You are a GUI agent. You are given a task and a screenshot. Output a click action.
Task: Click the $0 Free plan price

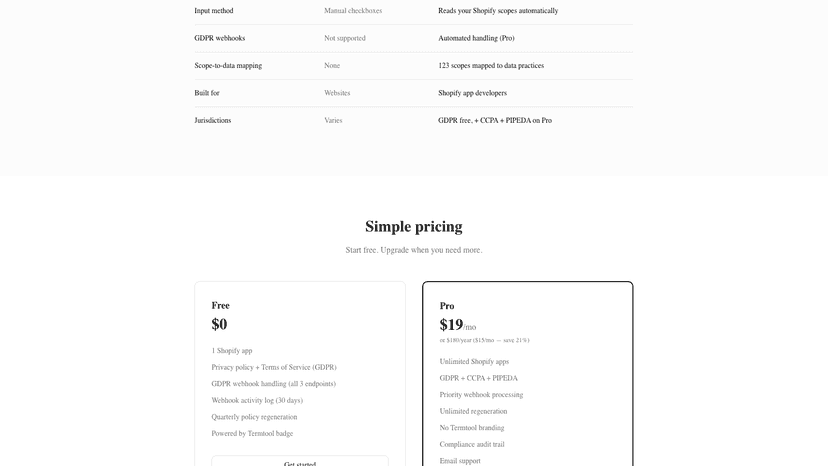click(219, 324)
